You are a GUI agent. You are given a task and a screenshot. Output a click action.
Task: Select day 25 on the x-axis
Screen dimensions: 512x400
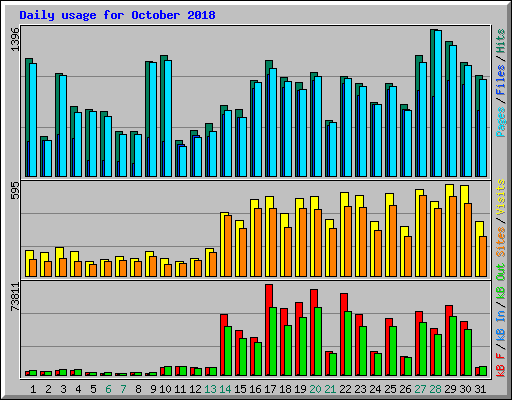click(x=390, y=389)
